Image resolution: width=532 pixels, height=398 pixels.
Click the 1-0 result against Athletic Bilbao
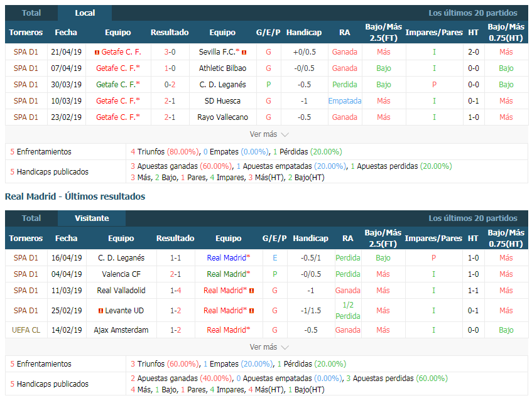click(x=170, y=68)
